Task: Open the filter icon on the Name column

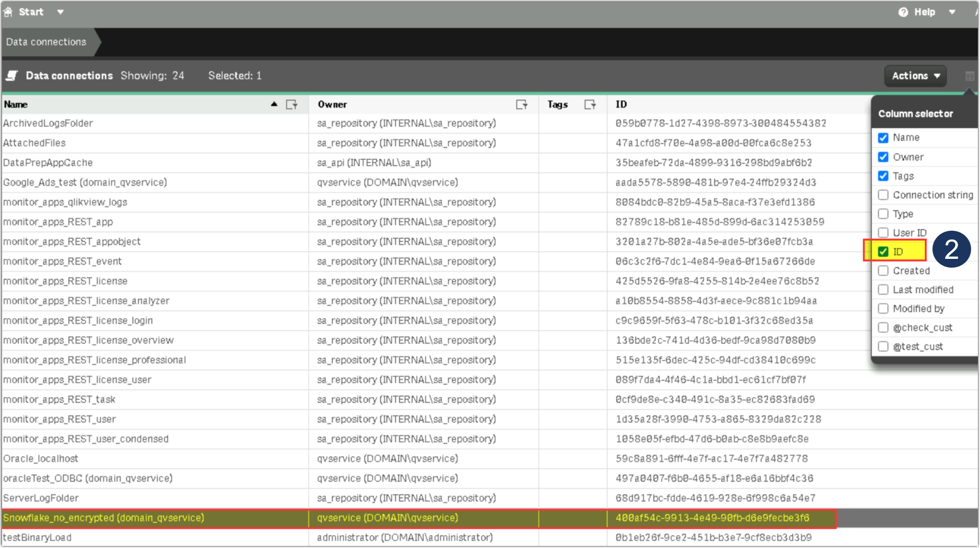Action: [291, 104]
